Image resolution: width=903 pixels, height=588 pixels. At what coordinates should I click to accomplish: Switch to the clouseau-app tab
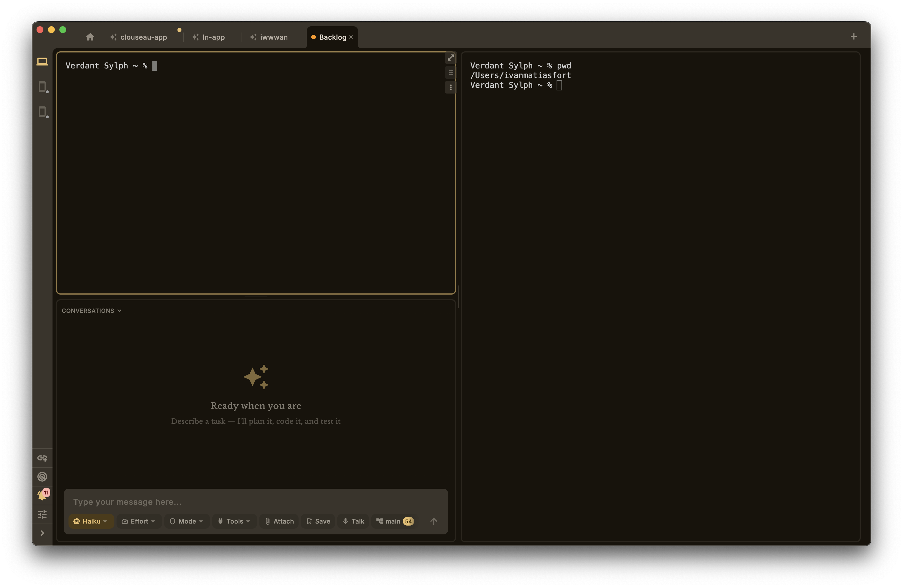click(x=138, y=37)
